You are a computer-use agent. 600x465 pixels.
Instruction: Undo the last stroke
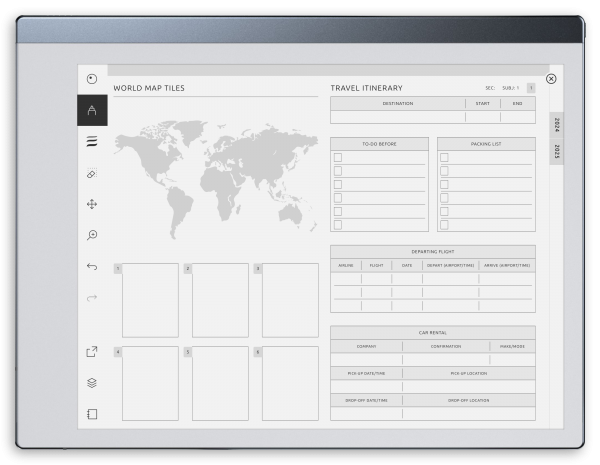92,267
